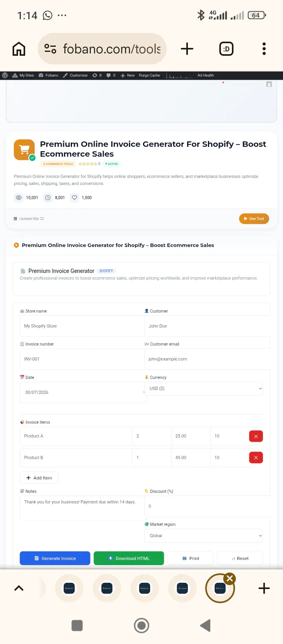
Task: Open Fobano site menu in admin bar
Action: 48,75
